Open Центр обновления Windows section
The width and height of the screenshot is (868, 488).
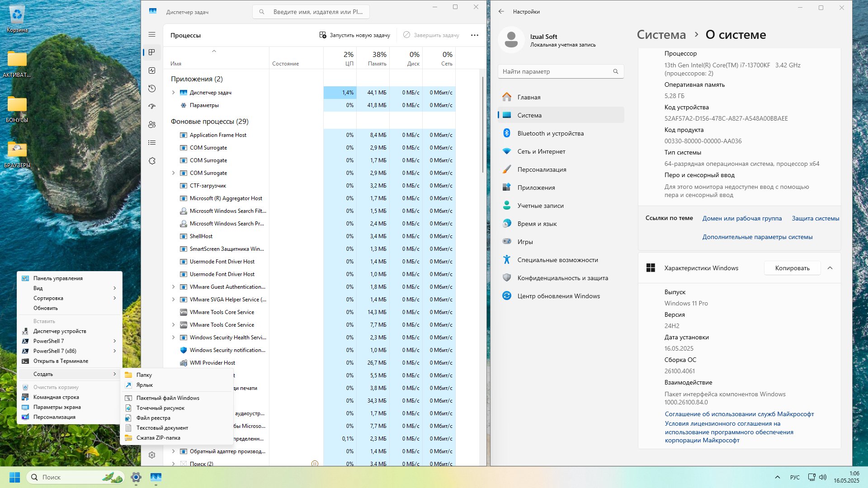coord(561,296)
